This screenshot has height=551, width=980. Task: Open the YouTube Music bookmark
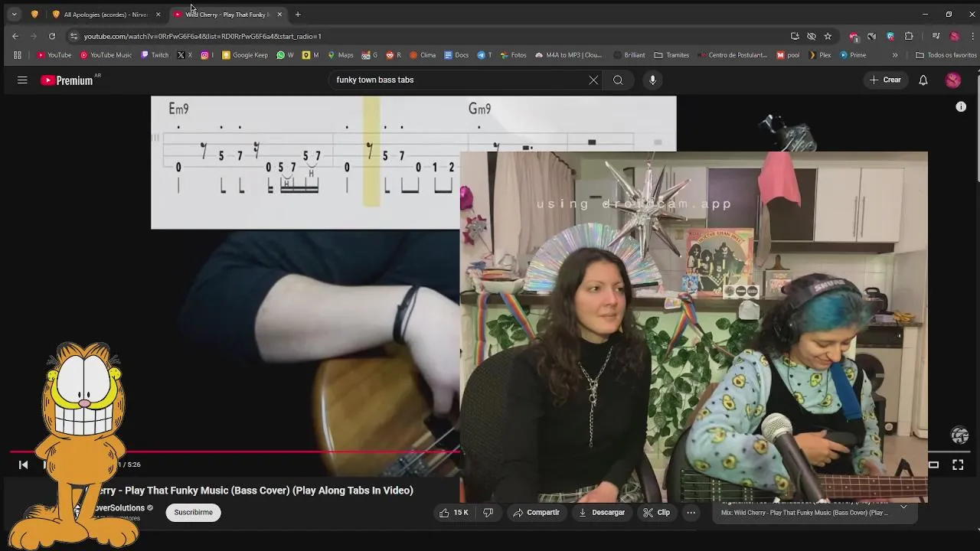(x=106, y=55)
